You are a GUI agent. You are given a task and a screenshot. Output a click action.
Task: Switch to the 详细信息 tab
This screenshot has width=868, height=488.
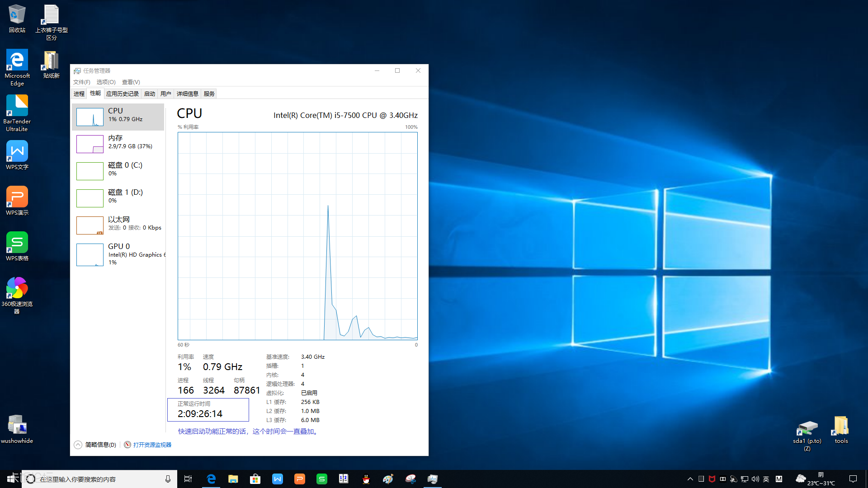coord(188,94)
